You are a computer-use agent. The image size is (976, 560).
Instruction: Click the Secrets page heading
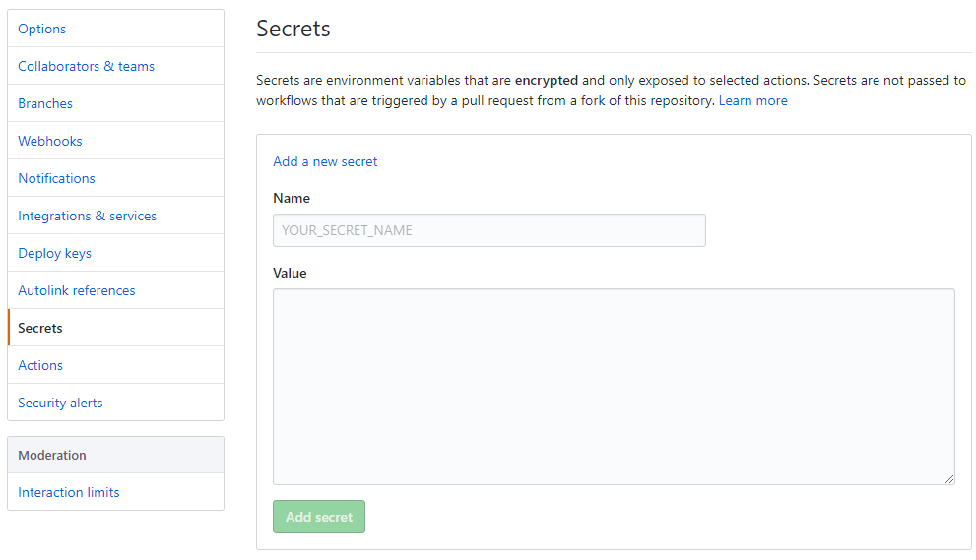click(x=293, y=29)
